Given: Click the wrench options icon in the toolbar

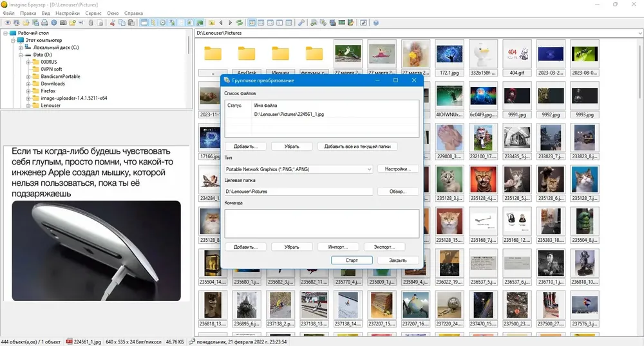Looking at the screenshot, I should coord(301,23).
